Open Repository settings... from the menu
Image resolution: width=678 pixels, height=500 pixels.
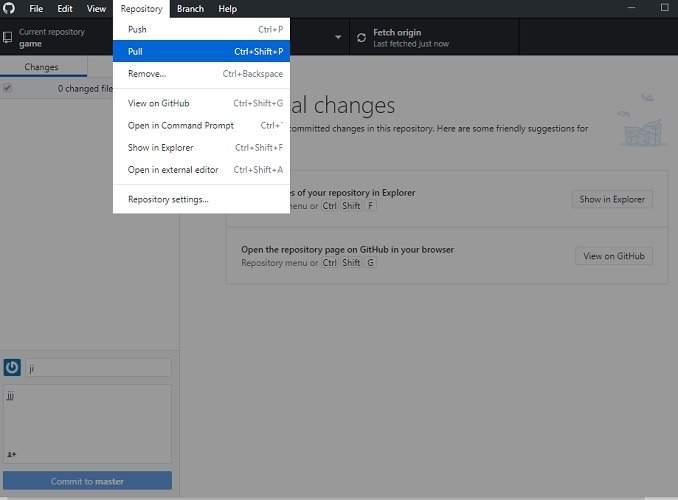pos(201,199)
